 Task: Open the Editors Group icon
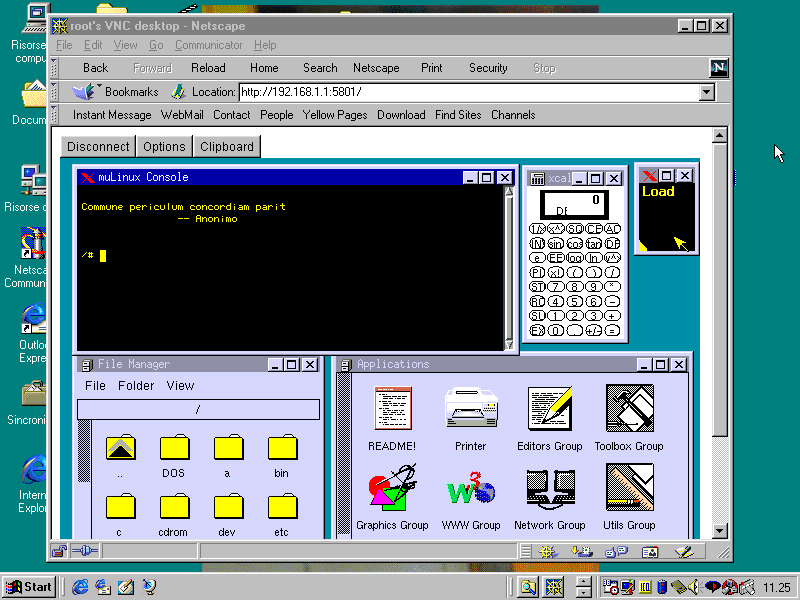[x=549, y=410]
